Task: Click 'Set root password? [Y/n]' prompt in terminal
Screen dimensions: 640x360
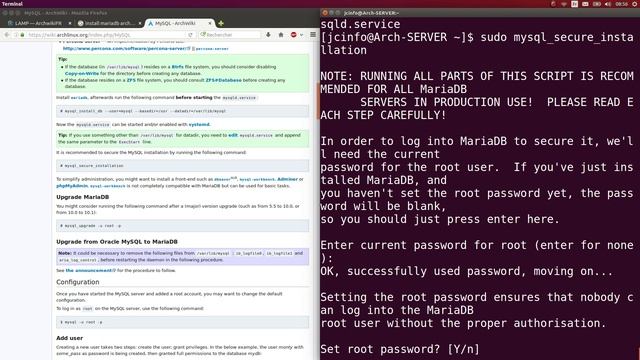Action: [x=400, y=349]
